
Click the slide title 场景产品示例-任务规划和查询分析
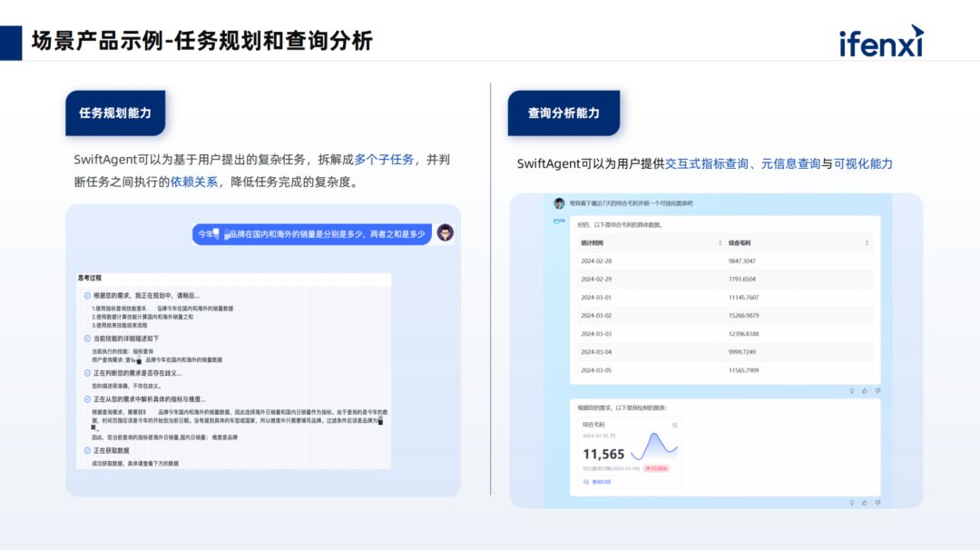pos(201,41)
